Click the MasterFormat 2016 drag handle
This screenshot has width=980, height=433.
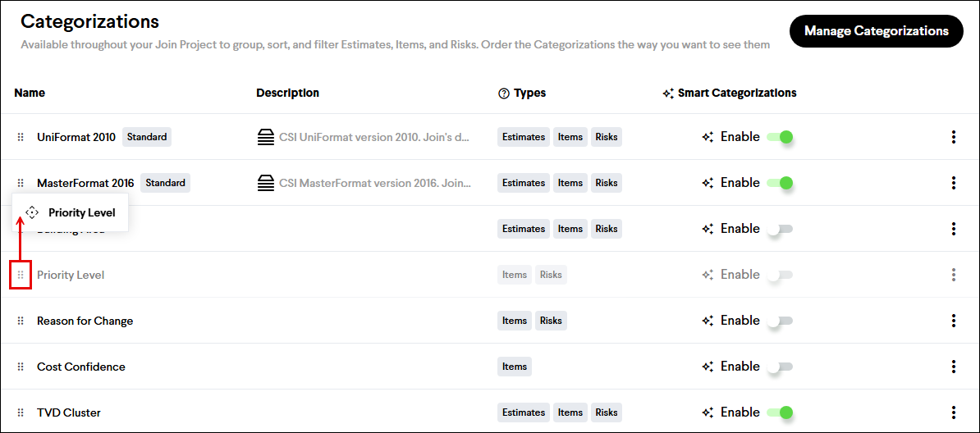[x=21, y=183]
